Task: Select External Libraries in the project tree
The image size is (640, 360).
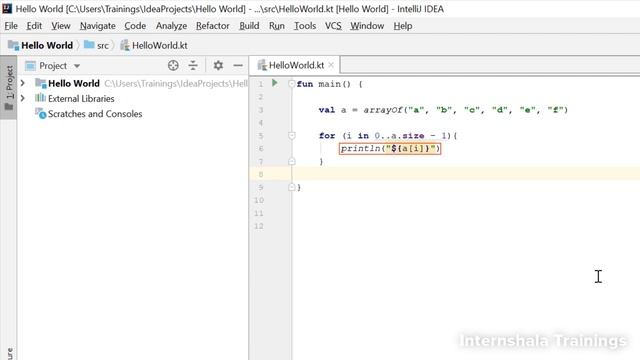Action: tap(81, 98)
